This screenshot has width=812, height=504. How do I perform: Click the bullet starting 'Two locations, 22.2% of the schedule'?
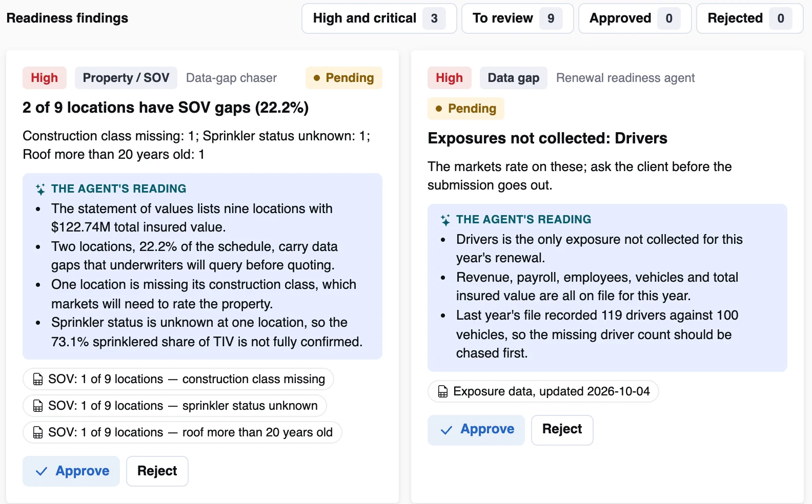[194, 256]
